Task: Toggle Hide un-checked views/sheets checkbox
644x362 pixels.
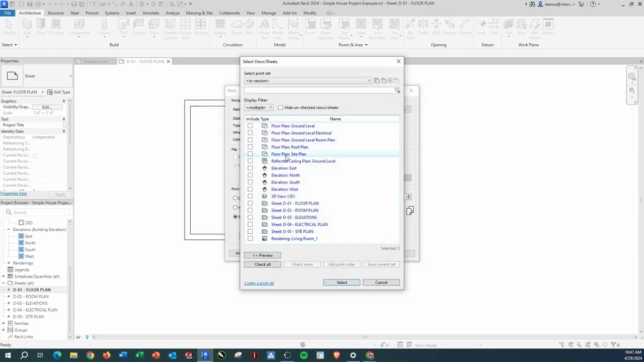Action: (280, 108)
